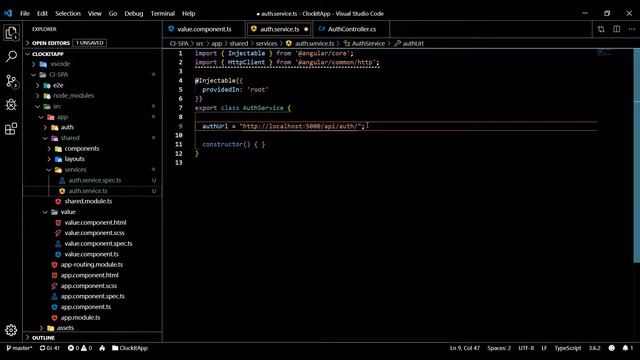This screenshot has width=640, height=360.
Task: Open the Source Control view icon
Action: coord(11,81)
